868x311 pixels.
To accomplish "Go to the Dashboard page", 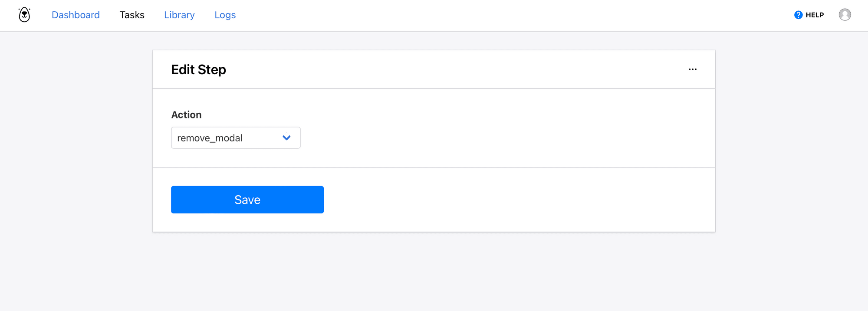I will 76,15.
